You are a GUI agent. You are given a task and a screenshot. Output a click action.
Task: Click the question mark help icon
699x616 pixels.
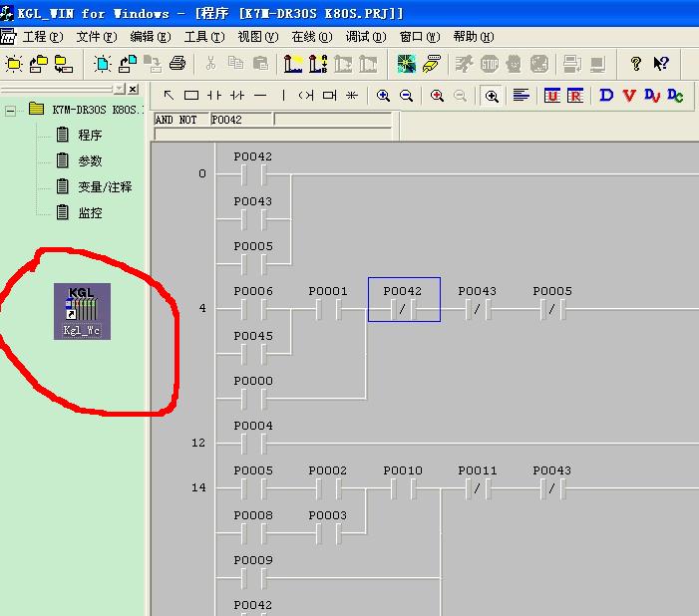coord(636,64)
